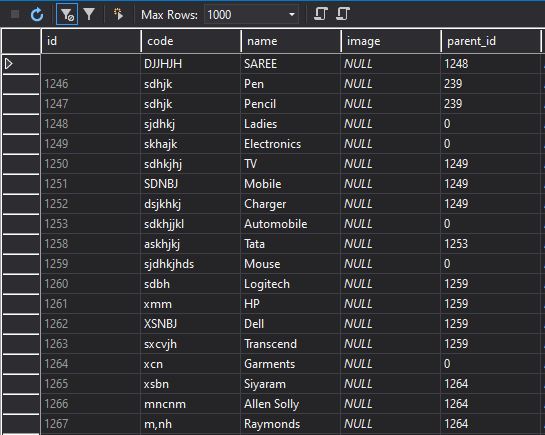Open the Max Rows dropdown
Screen dimensions: 545x435
292,15
